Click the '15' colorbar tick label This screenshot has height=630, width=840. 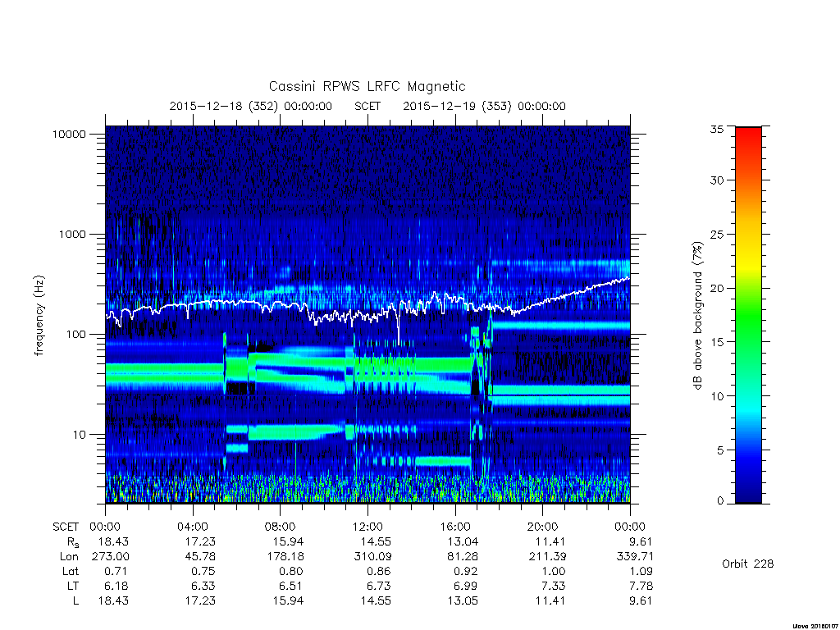point(716,342)
